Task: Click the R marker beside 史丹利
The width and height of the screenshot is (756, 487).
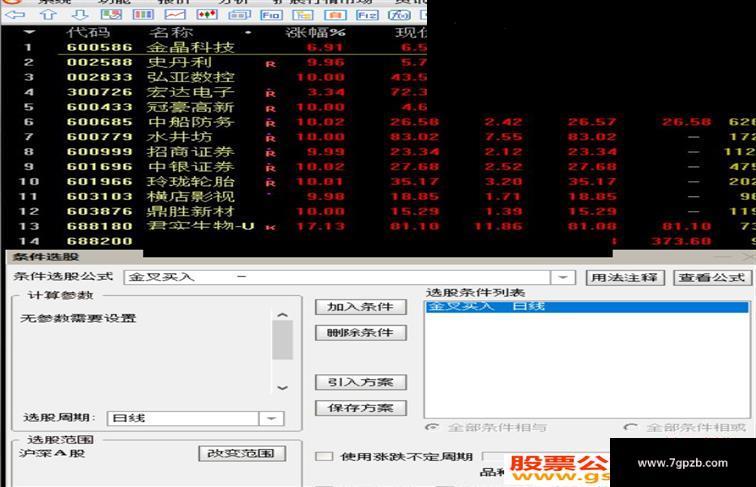Action: [270, 64]
